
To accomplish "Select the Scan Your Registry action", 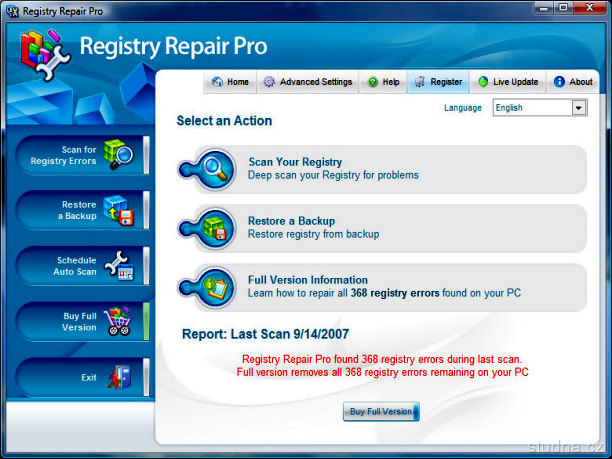I will point(382,169).
